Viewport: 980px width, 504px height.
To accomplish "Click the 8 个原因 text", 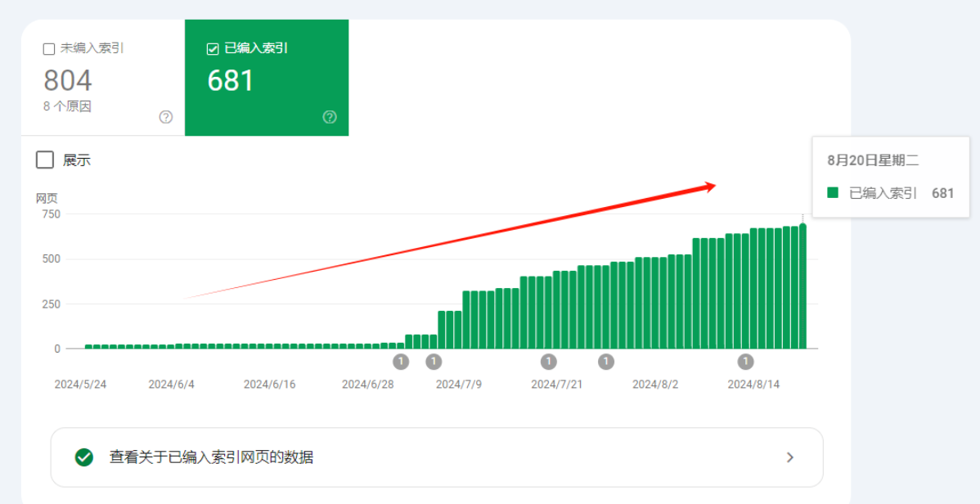I will click(x=67, y=106).
